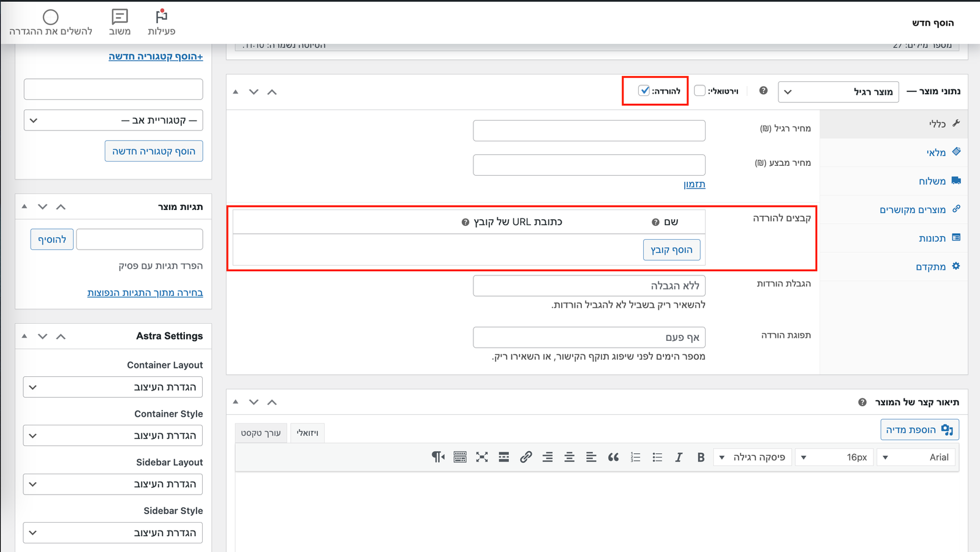Open תזמון schedule link

[695, 184]
